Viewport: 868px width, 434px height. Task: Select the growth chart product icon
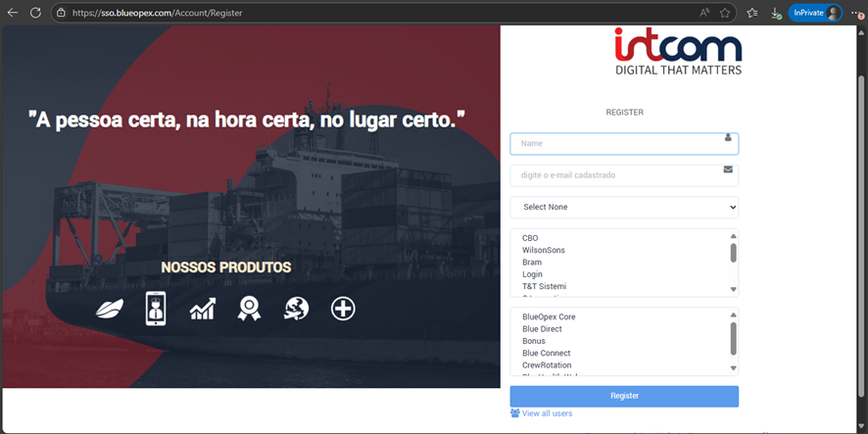[x=203, y=309]
